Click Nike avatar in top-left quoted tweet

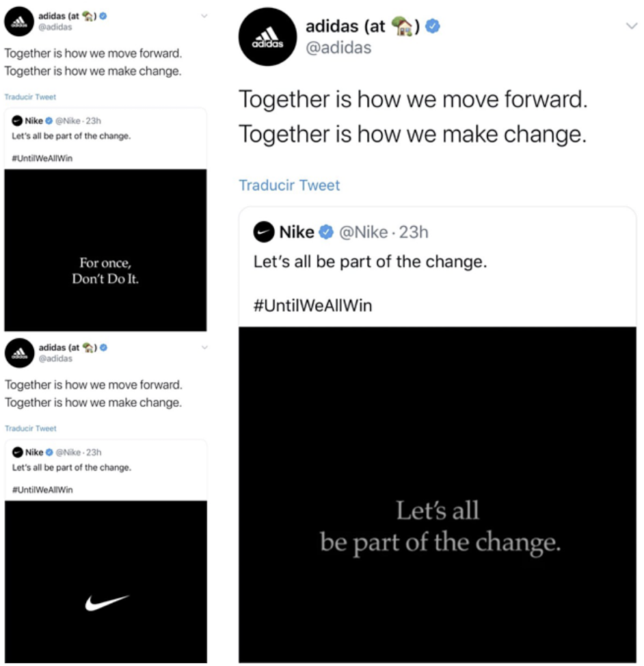click(17, 120)
